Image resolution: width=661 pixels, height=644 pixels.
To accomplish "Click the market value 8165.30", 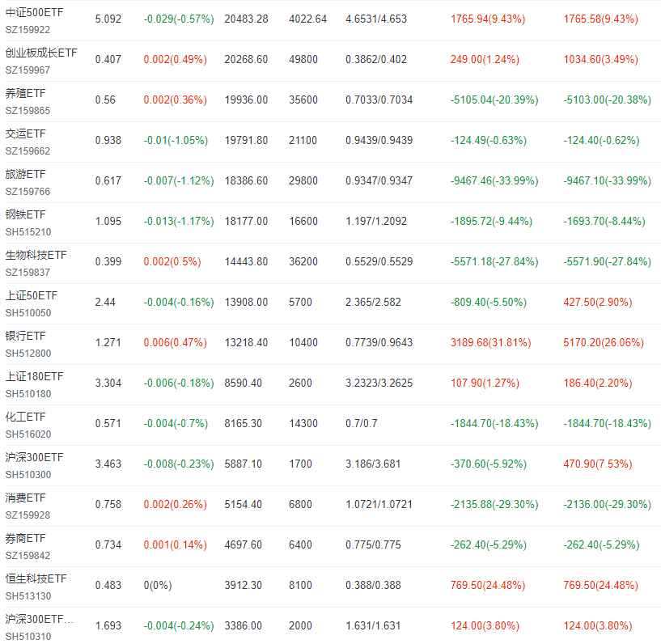I will click(244, 424).
